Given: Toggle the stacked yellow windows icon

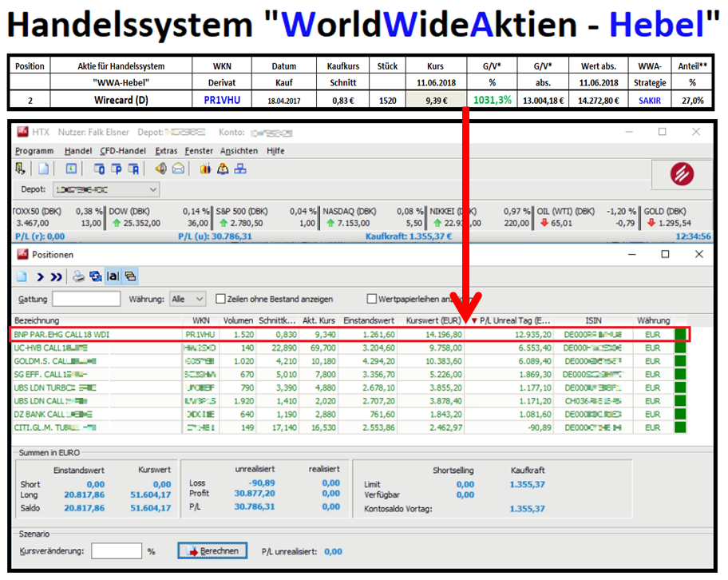Looking at the screenshot, I should coord(130,276).
